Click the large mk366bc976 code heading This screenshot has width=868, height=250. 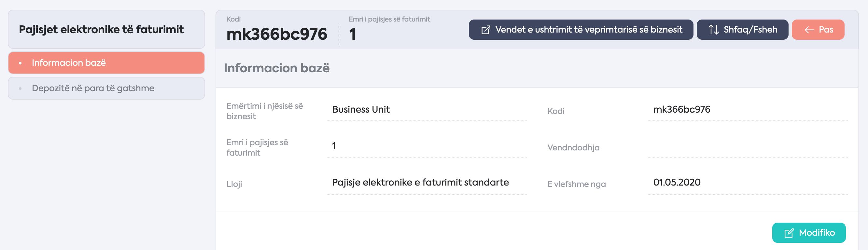pyautogui.click(x=277, y=34)
